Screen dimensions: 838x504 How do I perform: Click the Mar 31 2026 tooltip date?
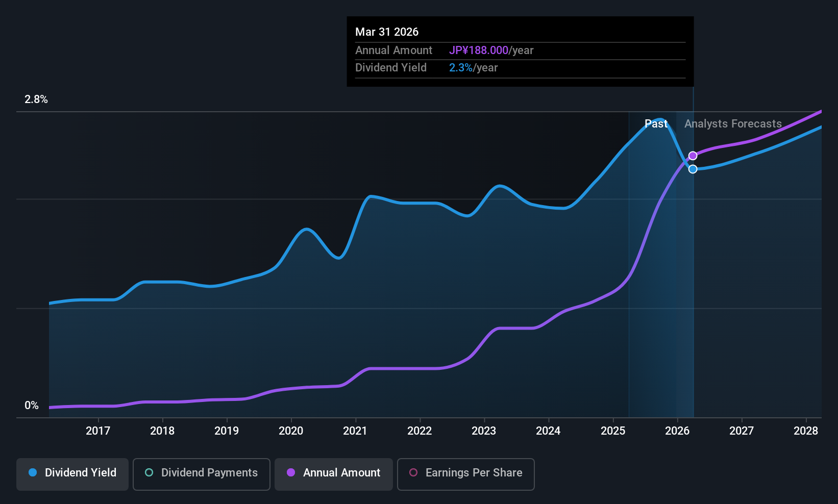click(387, 32)
